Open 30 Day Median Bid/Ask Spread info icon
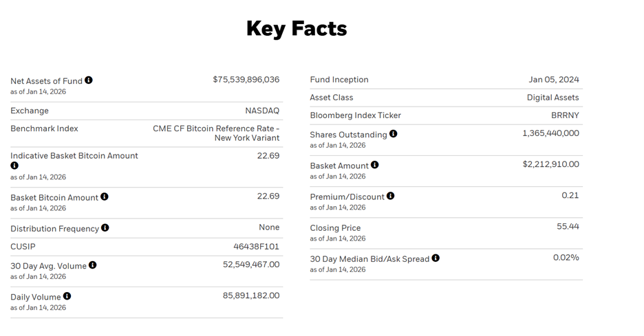Screen dimensions: 644x336 pyautogui.click(x=436, y=258)
